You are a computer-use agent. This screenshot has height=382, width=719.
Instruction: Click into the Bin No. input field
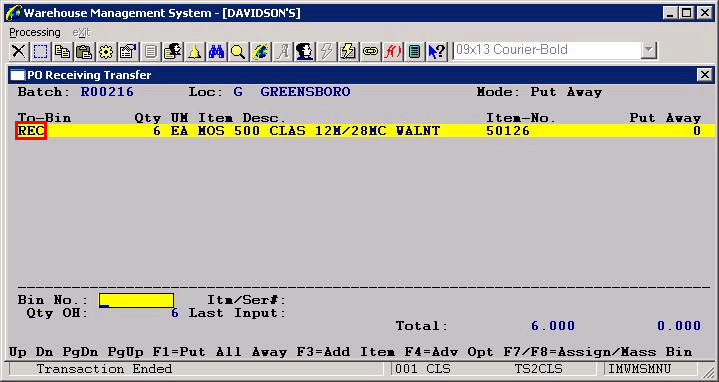click(136, 300)
